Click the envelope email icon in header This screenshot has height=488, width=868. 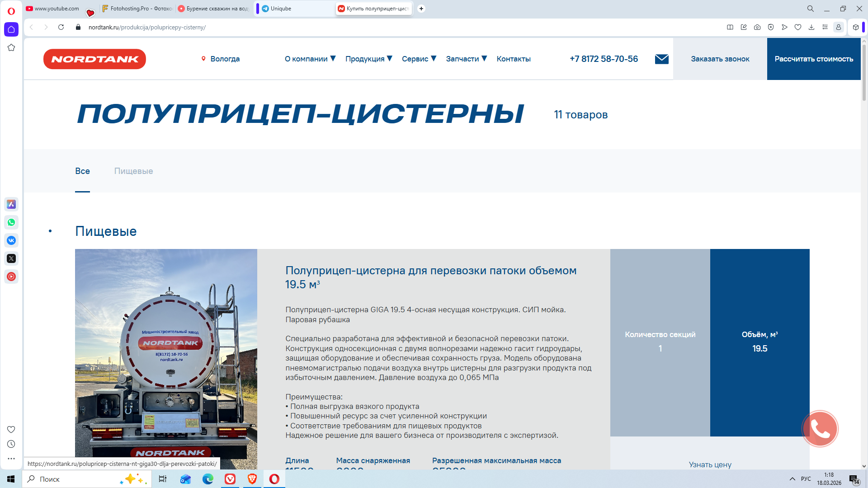661,59
